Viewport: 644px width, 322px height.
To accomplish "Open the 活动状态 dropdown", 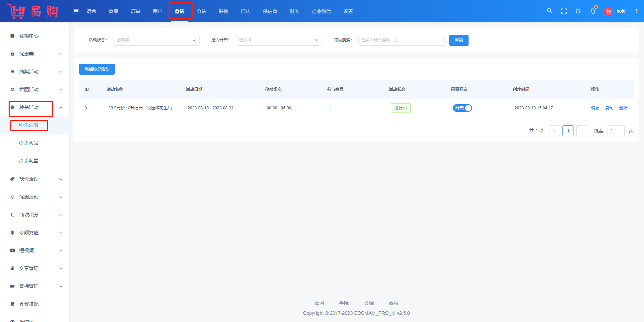I will pyautogui.click(x=156, y=40).
